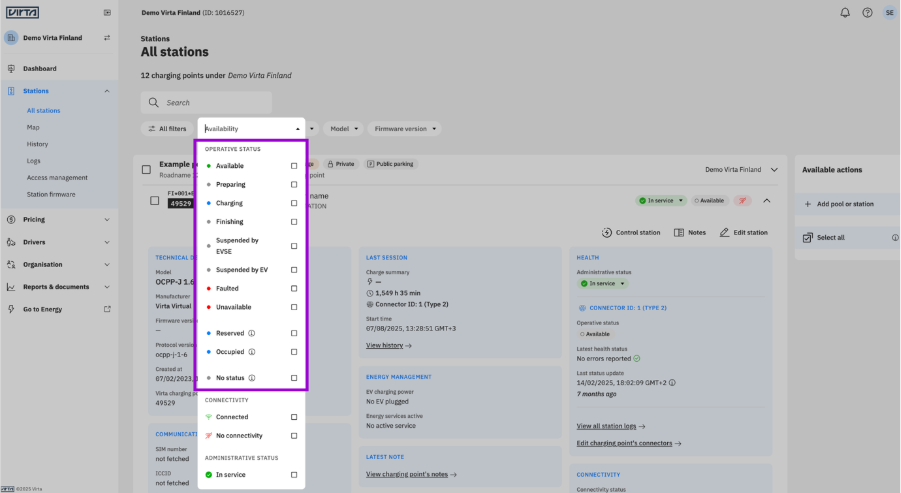
Task: Select the station 49529 row checkbox
Action: (x=155, y=201)
